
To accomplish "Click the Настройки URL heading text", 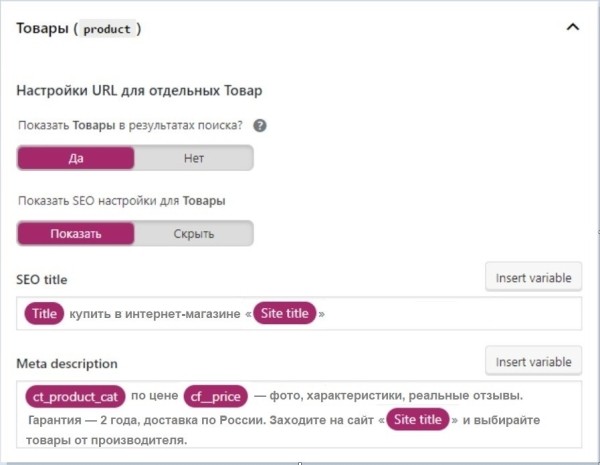I will tap(139, 92).
